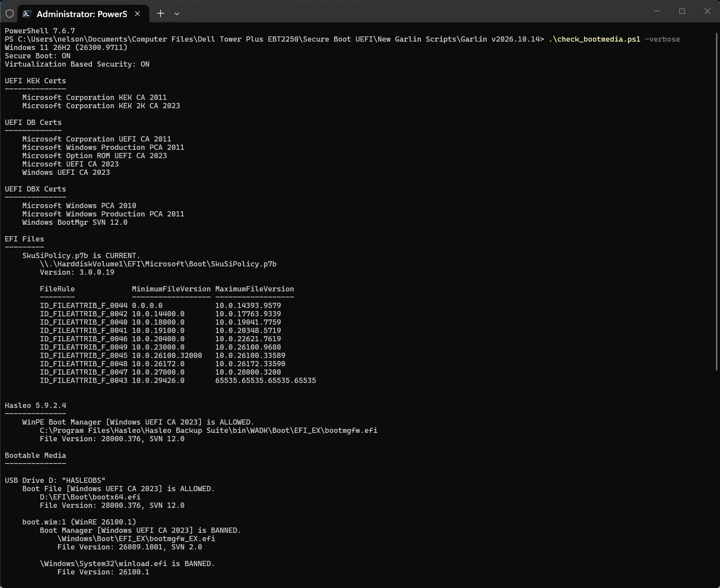Screen dimensions: 720x588
Task: Click the 'MaximumFileVersion' column header
Action: [x=255, y=289]
